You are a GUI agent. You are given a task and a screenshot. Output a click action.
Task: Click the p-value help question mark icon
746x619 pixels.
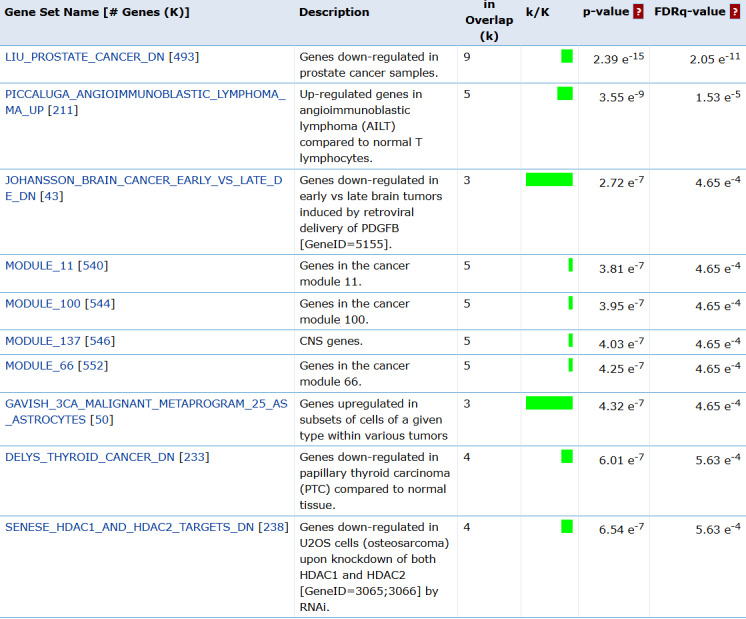tap(638, 12)
